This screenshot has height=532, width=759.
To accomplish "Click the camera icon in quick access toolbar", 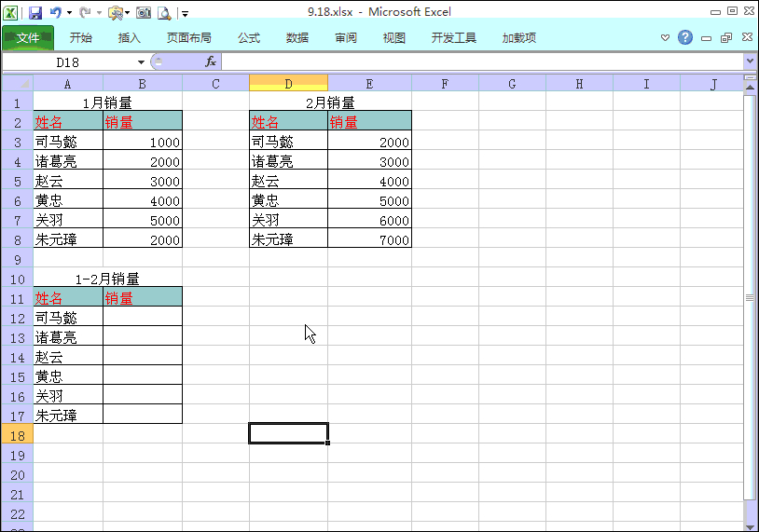I will 144,12.
